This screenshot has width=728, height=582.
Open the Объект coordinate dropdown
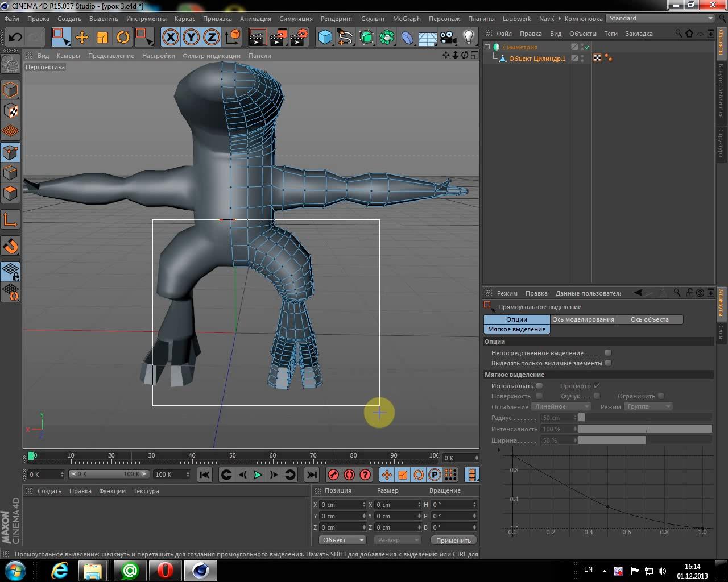coord(342,540)
